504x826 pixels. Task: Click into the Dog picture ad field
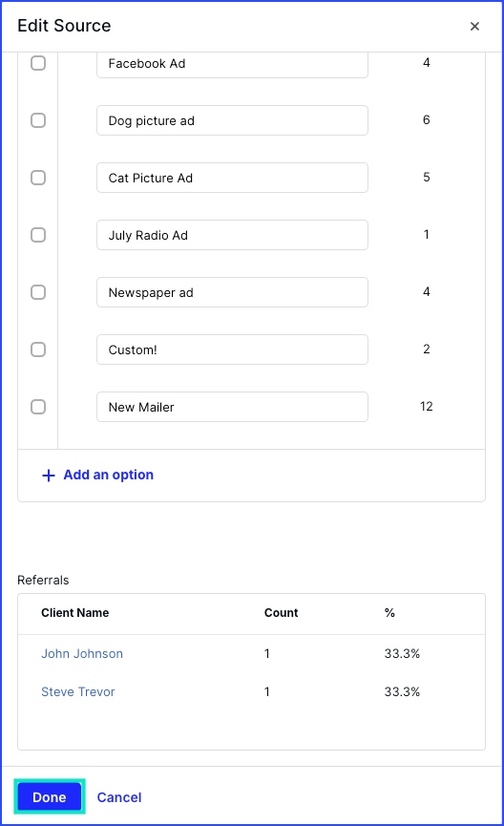point(232,120)
